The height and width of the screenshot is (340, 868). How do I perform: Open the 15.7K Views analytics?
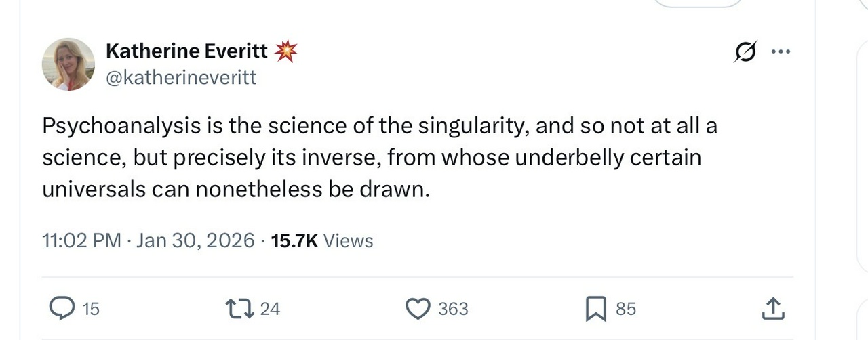point(321,240)
